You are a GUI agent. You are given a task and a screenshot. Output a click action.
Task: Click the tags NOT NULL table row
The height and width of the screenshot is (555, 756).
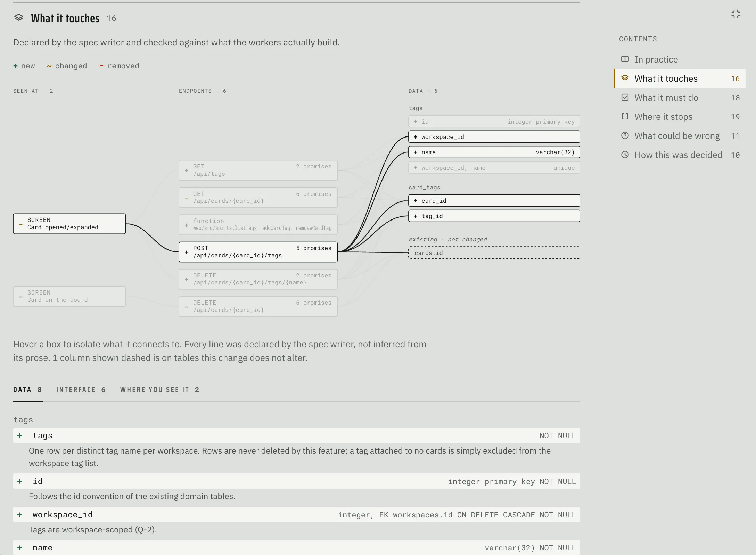[297, 436]
